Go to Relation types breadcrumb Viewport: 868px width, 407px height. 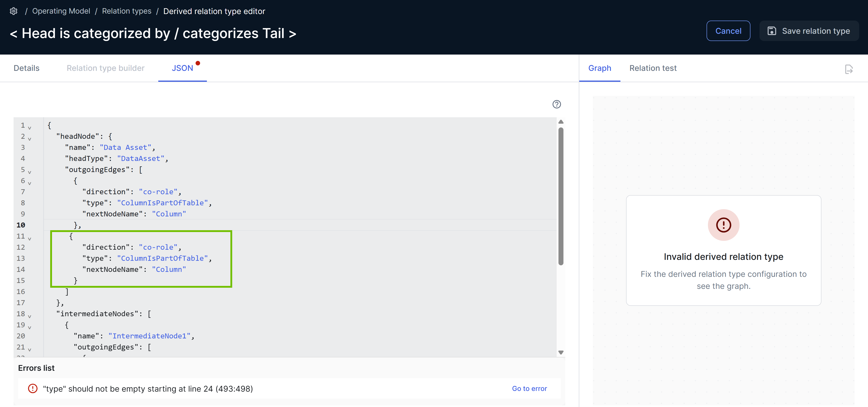coord(127,11)
